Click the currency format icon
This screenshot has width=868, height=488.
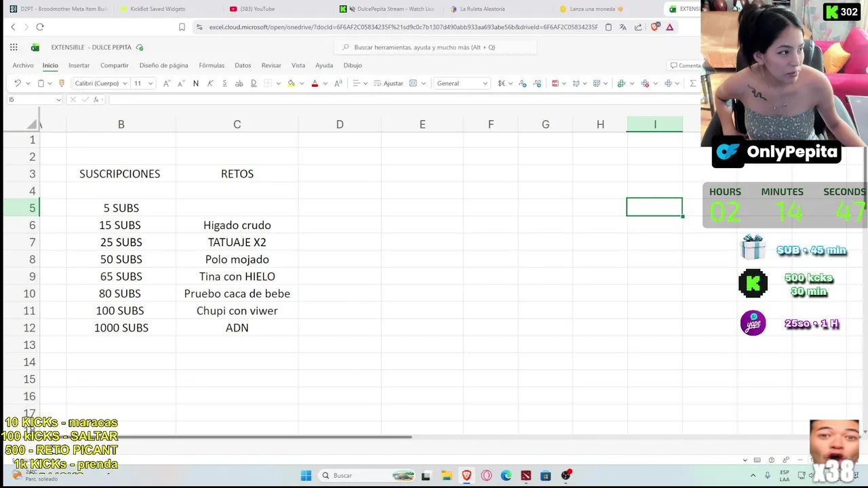502,83
